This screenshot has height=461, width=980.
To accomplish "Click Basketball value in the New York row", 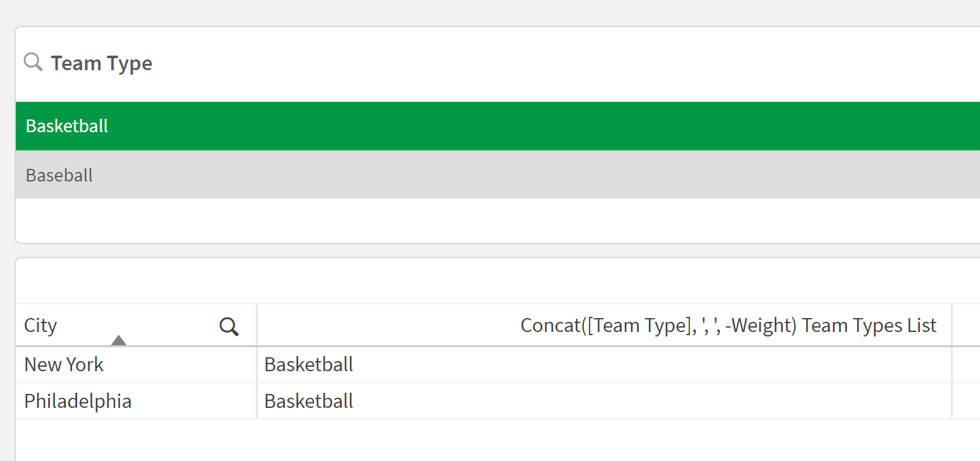I will tap(308, 365).
